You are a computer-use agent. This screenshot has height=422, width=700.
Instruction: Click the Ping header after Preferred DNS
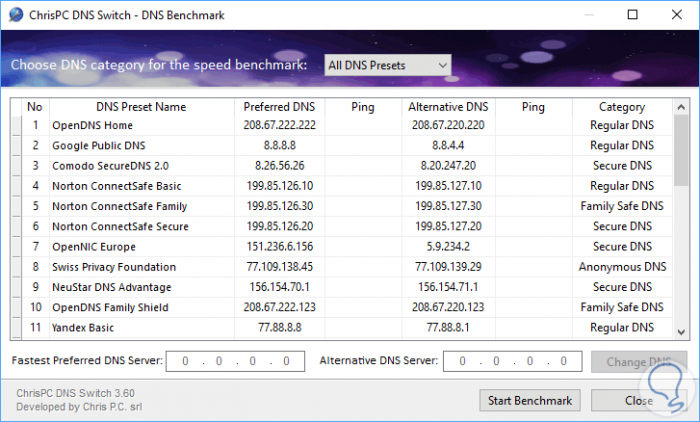tap(363, 107)
